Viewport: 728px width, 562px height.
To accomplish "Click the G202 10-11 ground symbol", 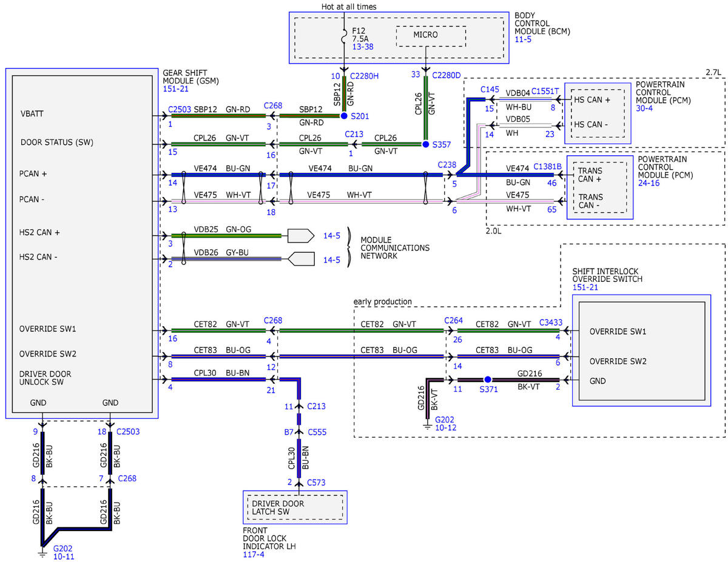I will [42, 550].
